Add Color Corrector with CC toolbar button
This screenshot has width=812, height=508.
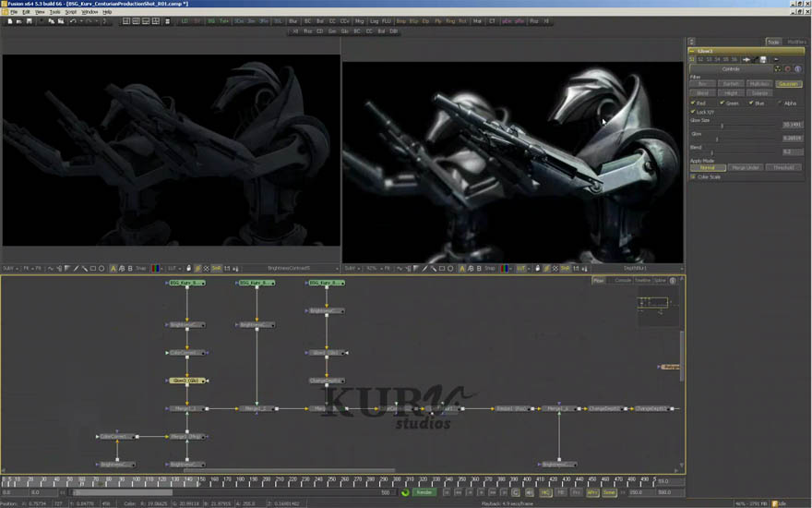(332, 21)
